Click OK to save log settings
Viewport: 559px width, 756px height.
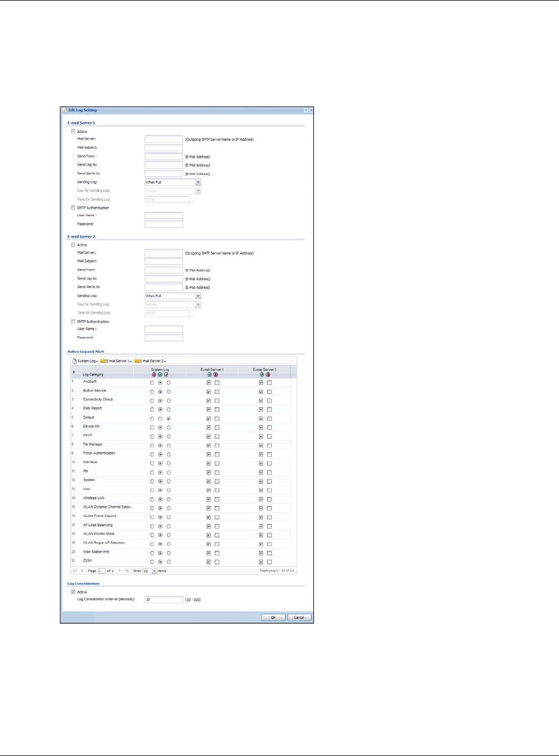tap(273, 617)
